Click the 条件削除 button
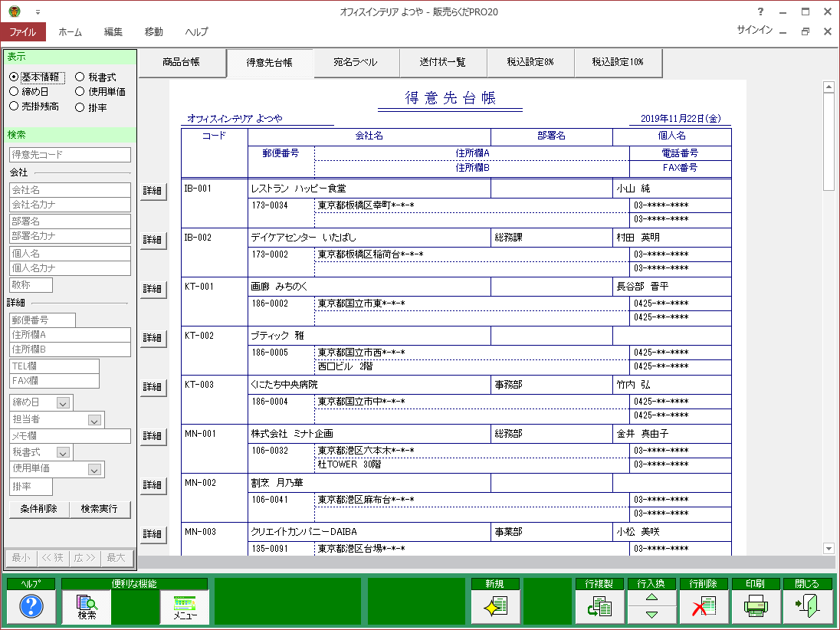The width and height of the screenshot is (840, 630). [x=39, y=509]
